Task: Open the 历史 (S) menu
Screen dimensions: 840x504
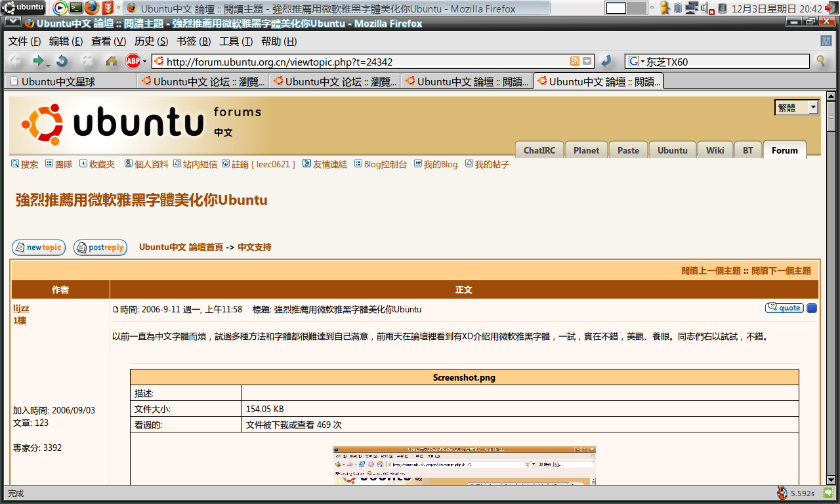Action: click(x=151, y=41)
